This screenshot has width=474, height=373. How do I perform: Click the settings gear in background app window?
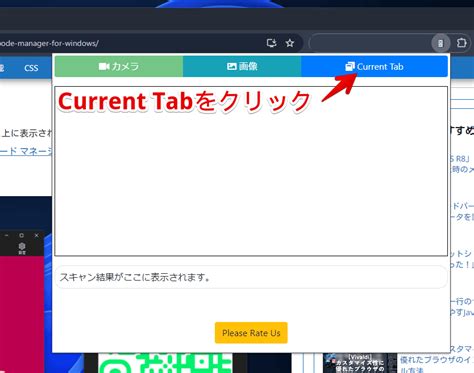coord(22,248)
